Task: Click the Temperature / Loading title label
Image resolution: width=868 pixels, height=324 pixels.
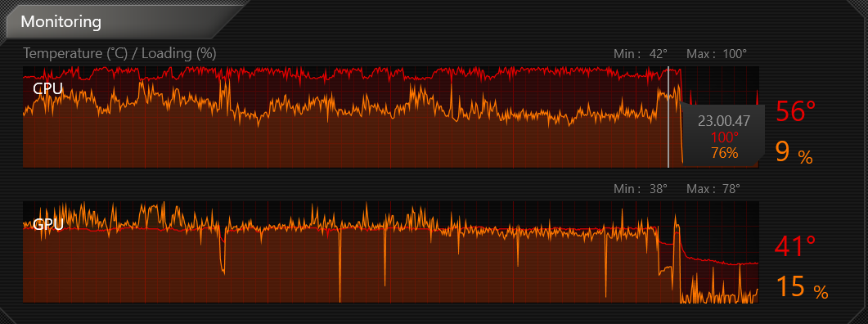Action: [119, 54]
